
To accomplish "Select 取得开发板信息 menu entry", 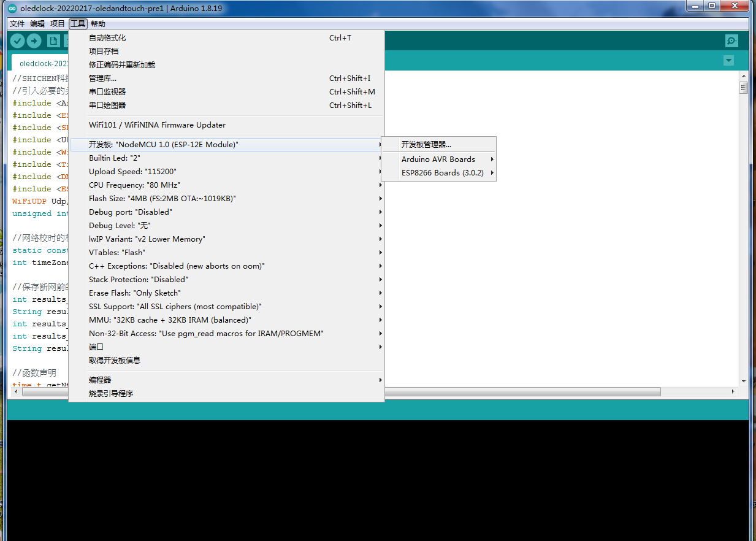I will pos(226,361).
